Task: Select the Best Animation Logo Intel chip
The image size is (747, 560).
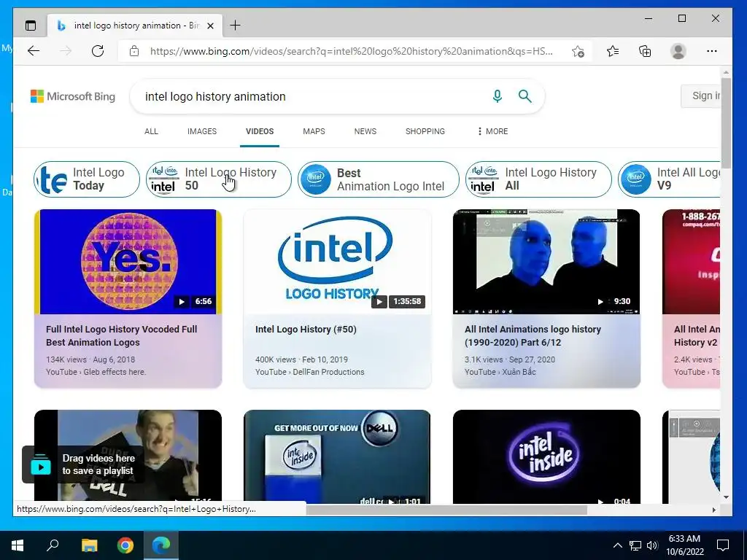Action: (x=379, y=179)
